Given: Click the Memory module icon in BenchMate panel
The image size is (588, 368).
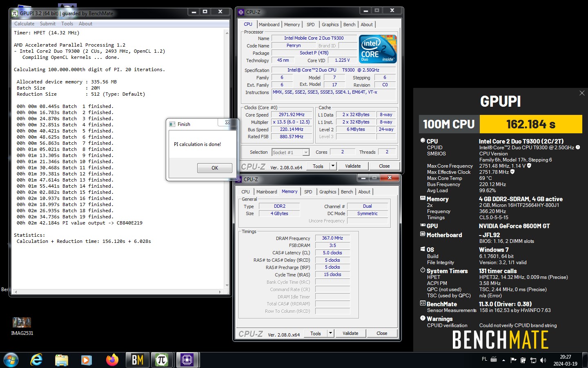Looking at the screenshot, I should (423, 198).
